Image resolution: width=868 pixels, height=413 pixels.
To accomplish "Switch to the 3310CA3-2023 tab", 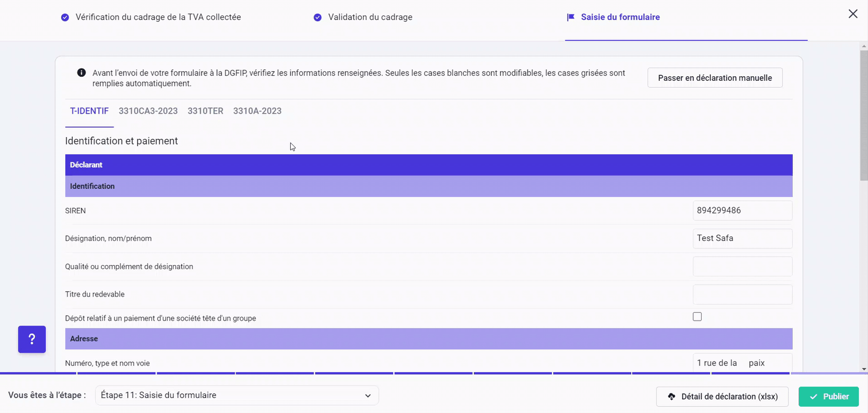I will [148, 111].
